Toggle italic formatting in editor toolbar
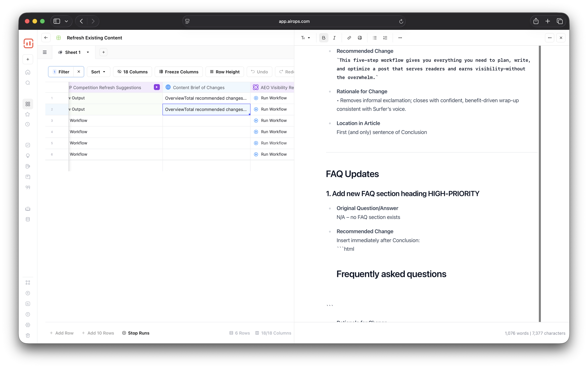Viewport: 588px width, 368px height. click(x=334, y=38)
